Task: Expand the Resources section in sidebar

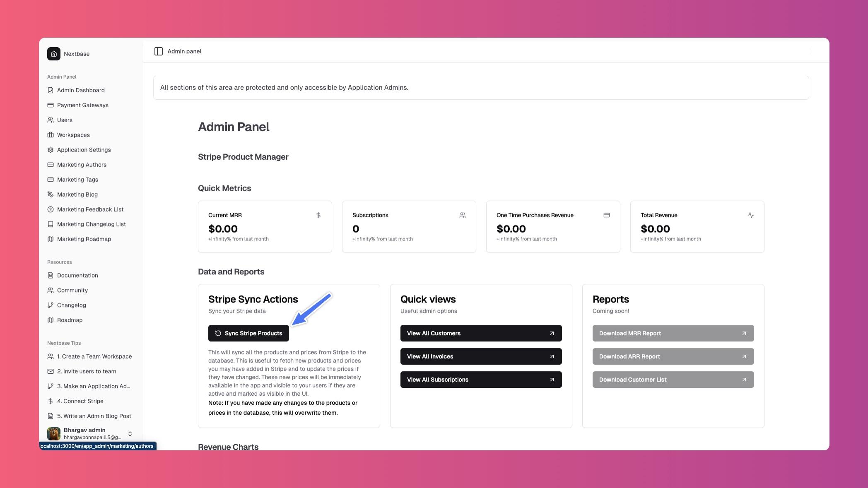Action: click(x=59, y=262)
